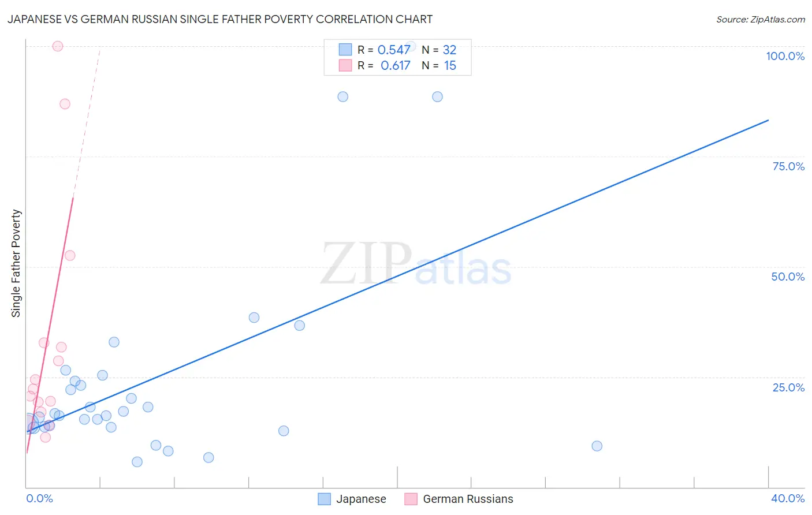The image size is (812, 515).
Task: Click the ZIPatlas watermark logo
Action: tap(416, 264)
